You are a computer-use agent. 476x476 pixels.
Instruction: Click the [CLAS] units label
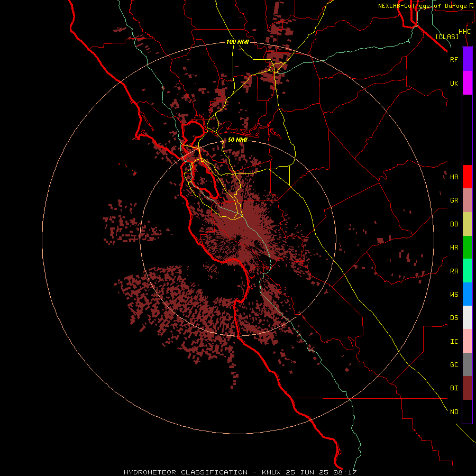pyautogui.click(x=447, y=36)
